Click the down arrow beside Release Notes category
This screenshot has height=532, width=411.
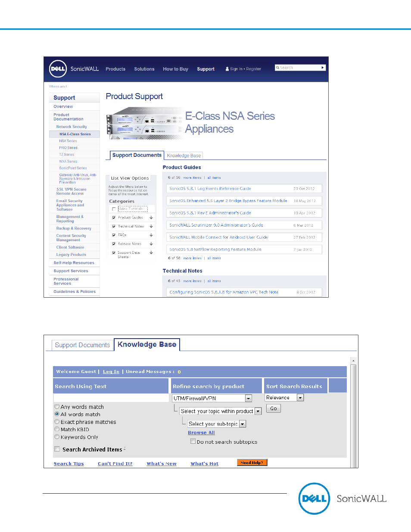click(x=151, y=244)
